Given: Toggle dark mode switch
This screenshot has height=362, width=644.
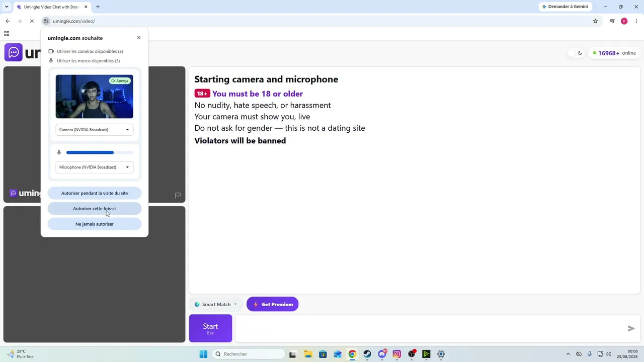Looking at the screenshot, I should point(576,53).
